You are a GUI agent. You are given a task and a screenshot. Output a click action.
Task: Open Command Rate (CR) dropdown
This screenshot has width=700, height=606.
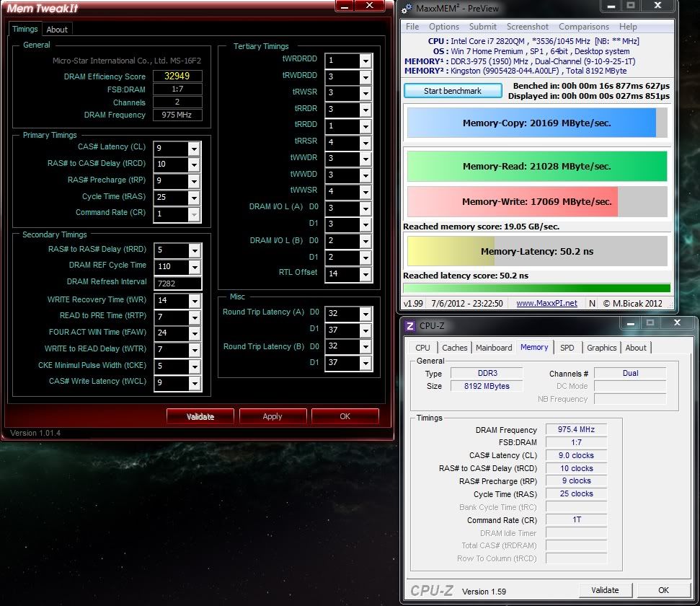(x=194, y=214)
